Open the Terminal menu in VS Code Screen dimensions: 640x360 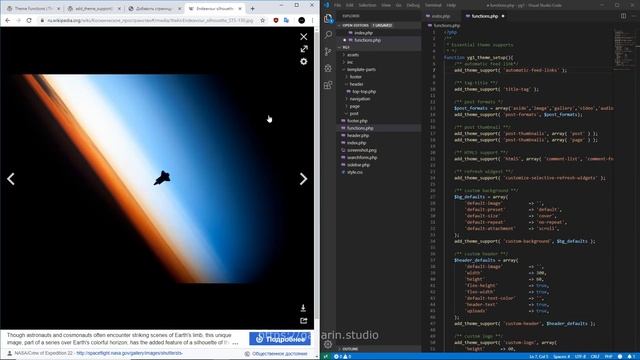pyautogui.click(x=433, y=5)
